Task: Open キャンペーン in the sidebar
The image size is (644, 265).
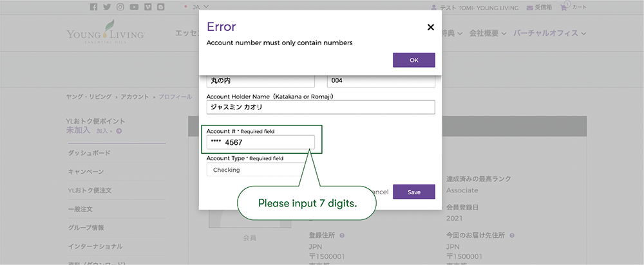Action: click(86, 172)
